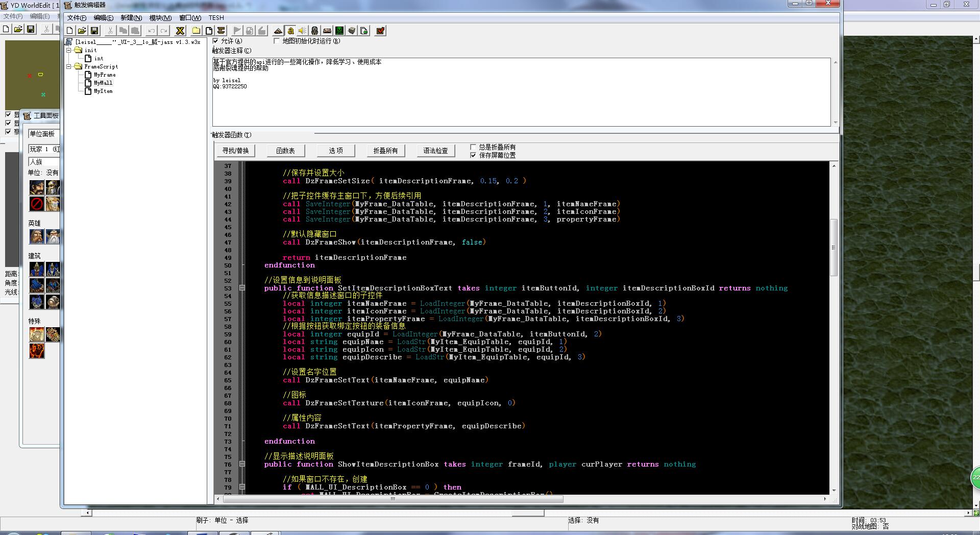This screenshot has height=535, width=980.
Task: Click the yellow X variables icon
Action: 180,31
